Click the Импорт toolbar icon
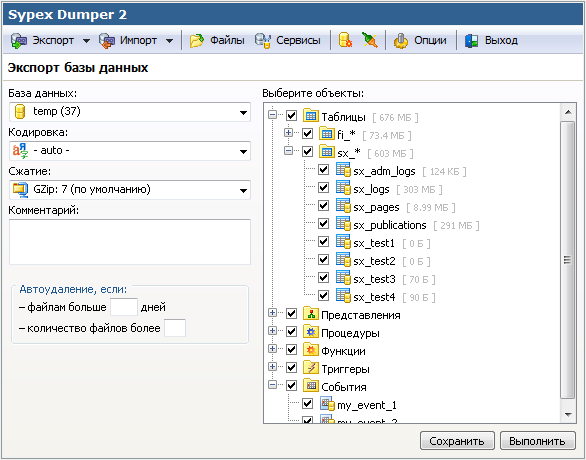This screenshot has width=586, height=460. point(107,40)
